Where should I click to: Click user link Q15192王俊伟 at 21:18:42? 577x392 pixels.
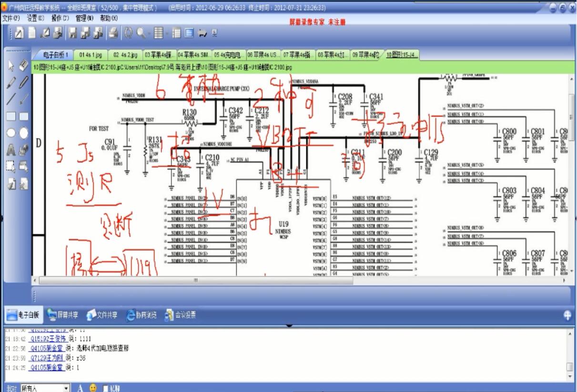click(47, 339)
